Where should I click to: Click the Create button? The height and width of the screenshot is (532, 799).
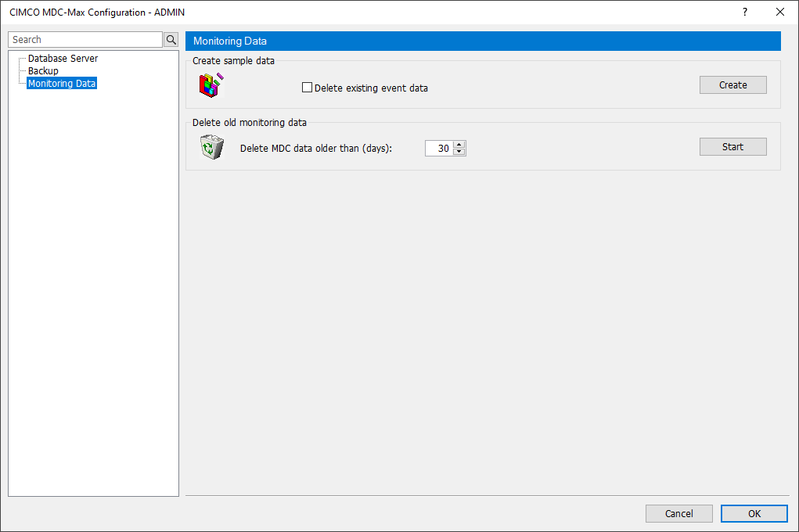coord(732,85)
